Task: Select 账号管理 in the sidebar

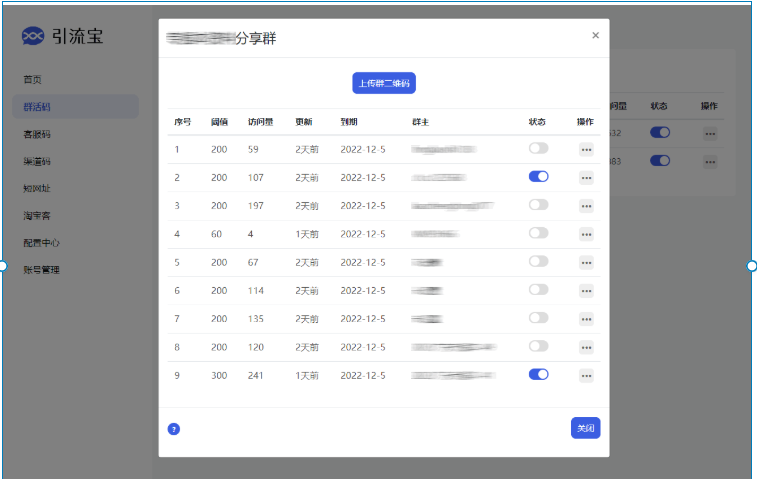Action: [x=42, y=269]
